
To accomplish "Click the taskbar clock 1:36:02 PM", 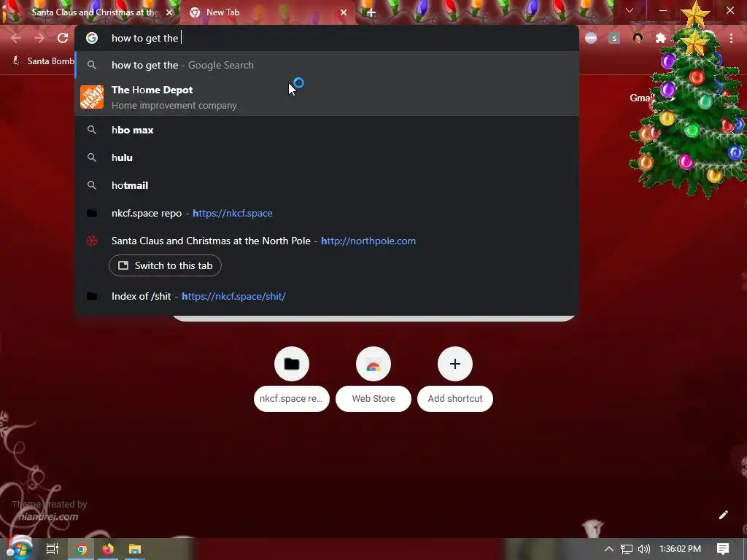I will pos(681,549).
